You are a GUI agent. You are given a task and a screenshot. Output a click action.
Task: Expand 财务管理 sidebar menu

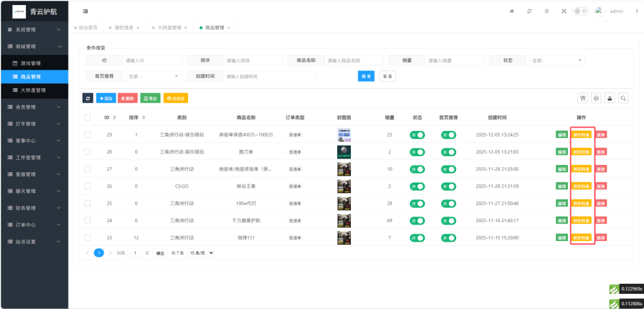click(x=35, y=208)
